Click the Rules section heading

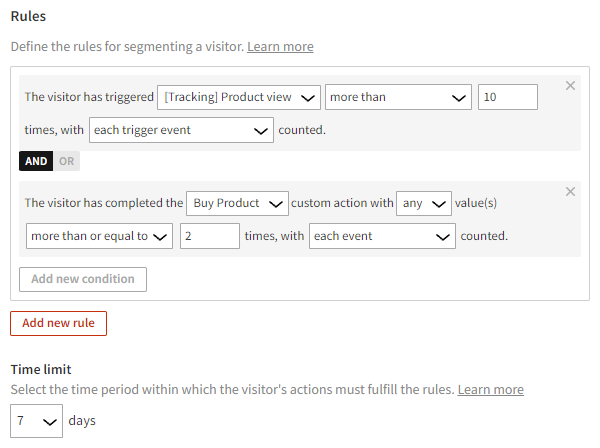click(x=28, y=17)
